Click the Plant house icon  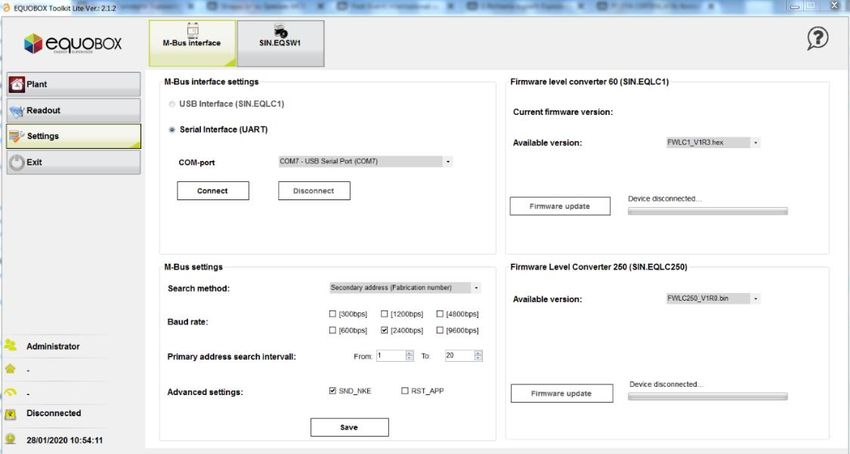(17, 84)
